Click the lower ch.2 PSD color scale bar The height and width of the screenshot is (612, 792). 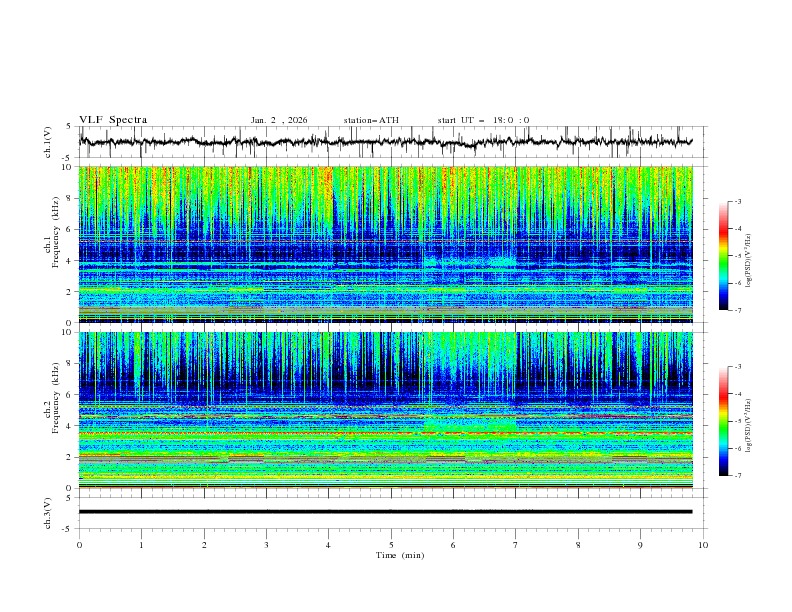tap(723, 421)
